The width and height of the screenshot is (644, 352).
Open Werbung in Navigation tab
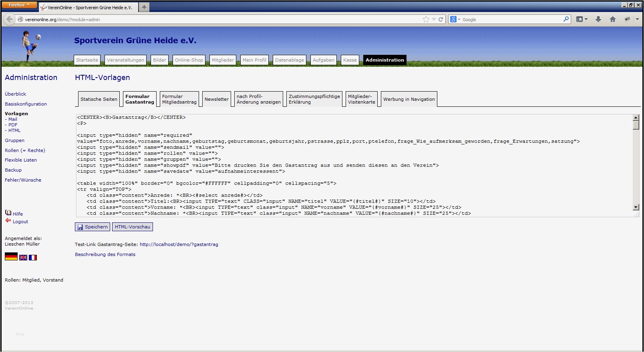click(409, 99)
